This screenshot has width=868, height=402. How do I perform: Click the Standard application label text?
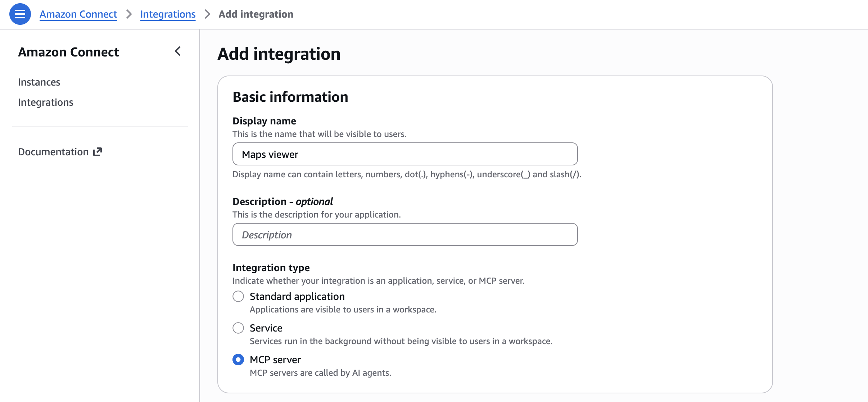(297, 296)
